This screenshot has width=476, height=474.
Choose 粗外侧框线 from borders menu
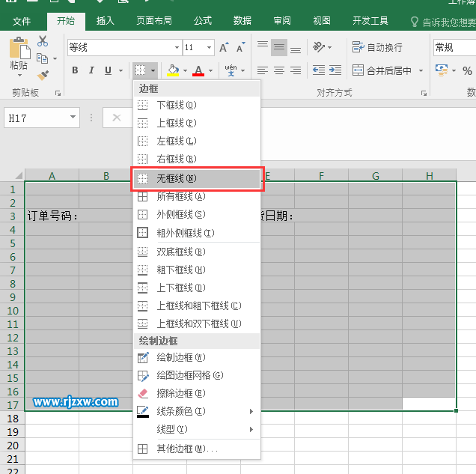[197, 233]
